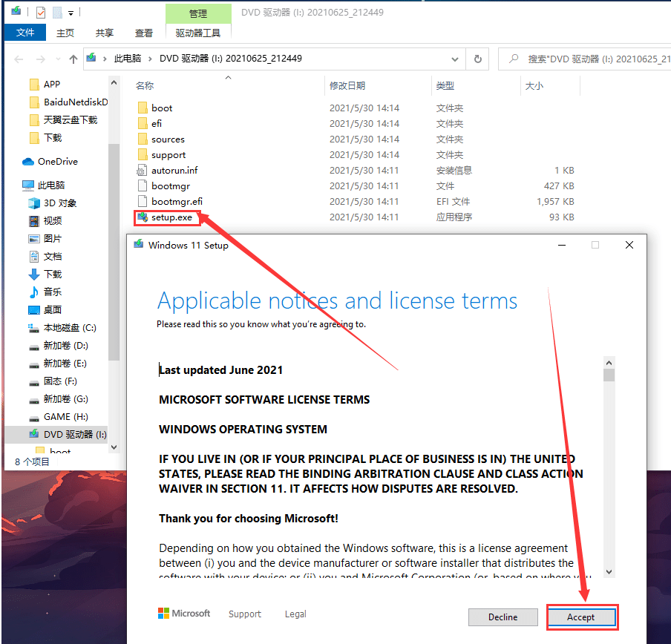
Task: Click the Windows 11 Setup title icon
Action: 138,245
